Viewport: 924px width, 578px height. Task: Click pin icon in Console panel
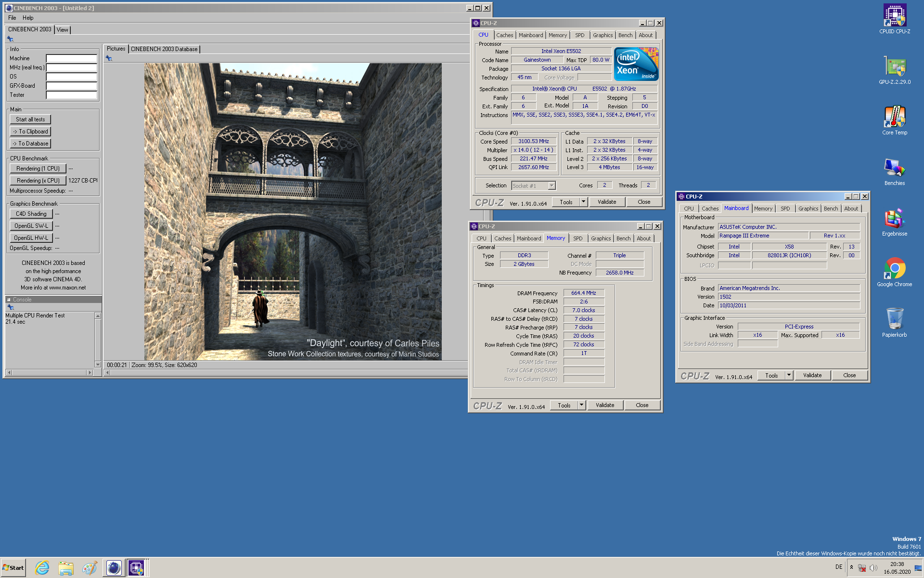tap(10, 307)
